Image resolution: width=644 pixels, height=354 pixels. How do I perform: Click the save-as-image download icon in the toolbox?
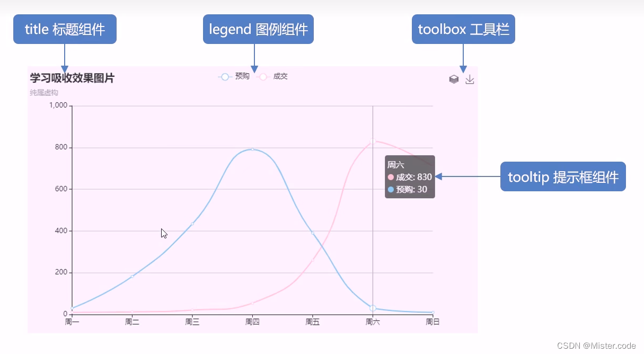coord(470,78)
